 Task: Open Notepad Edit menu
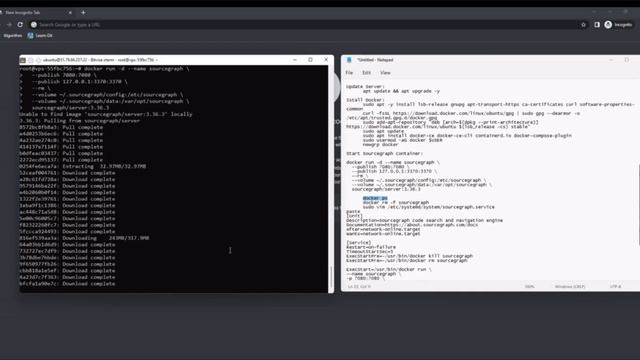(367, 73)
